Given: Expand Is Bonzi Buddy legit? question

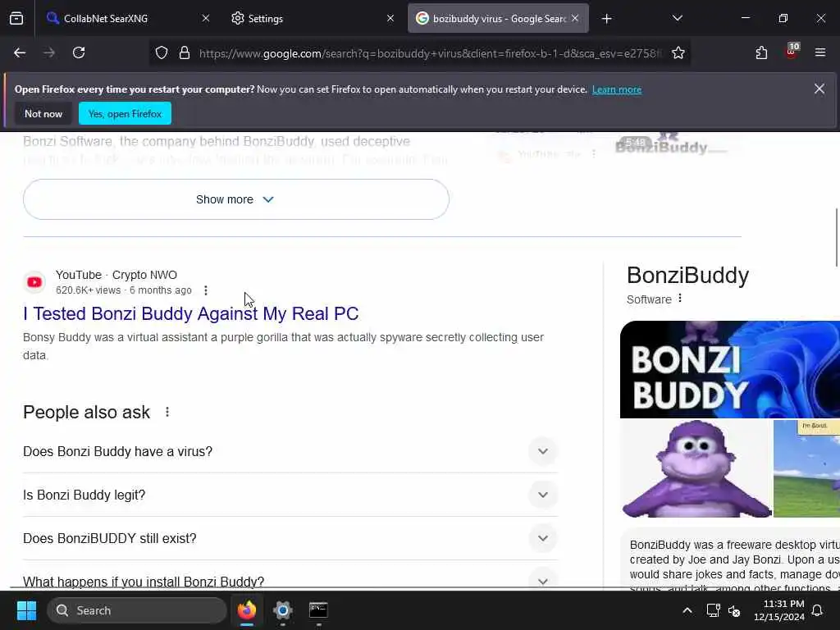Looking at the screenshot, I should (x=290, y=495).
